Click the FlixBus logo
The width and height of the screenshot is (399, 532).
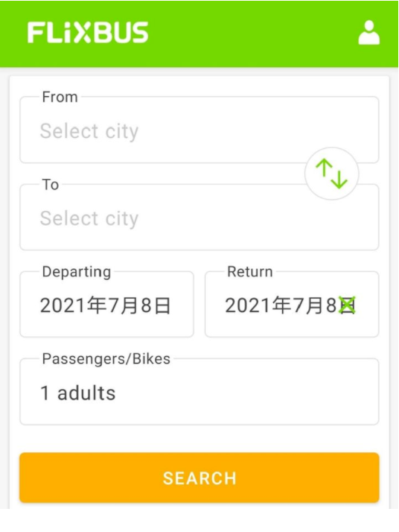[x=88, y=33]
